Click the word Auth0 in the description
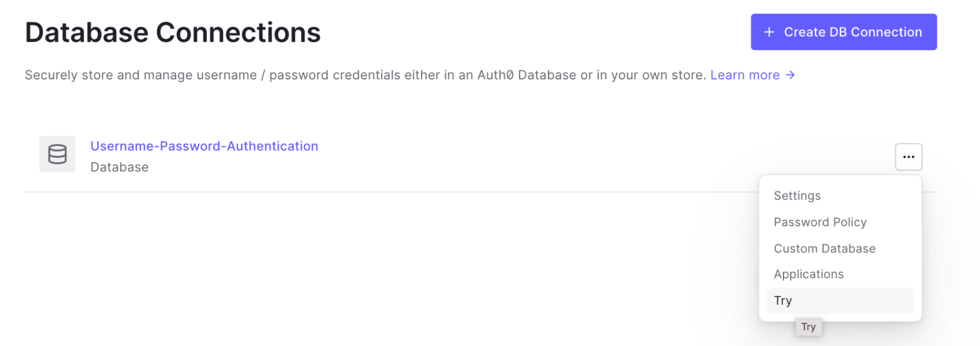The width and height of the screenshot is (980, 346). (495, 75)
